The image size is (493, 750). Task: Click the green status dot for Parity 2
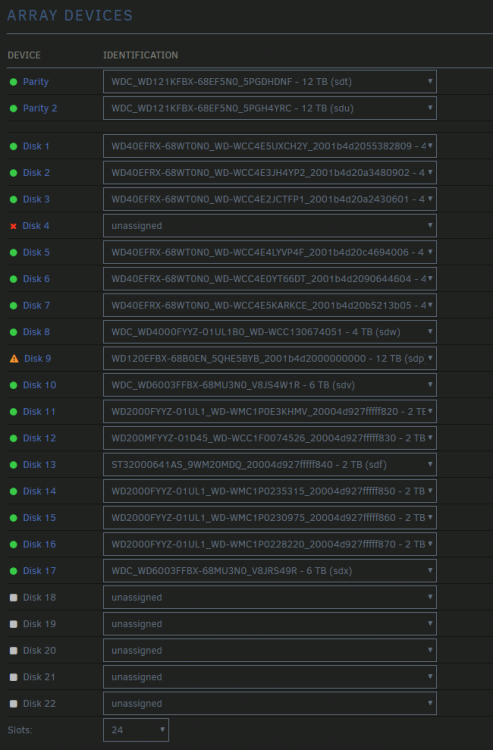[13, 109]
